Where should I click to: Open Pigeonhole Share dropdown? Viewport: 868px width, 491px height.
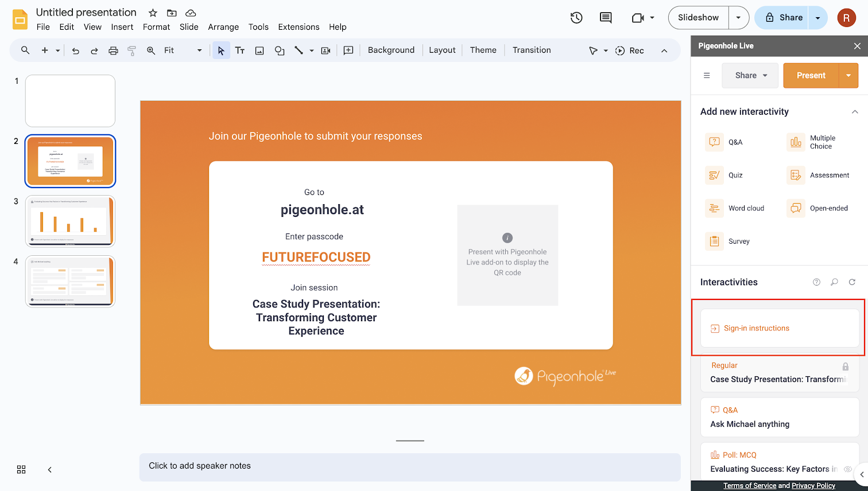[750, 75]
